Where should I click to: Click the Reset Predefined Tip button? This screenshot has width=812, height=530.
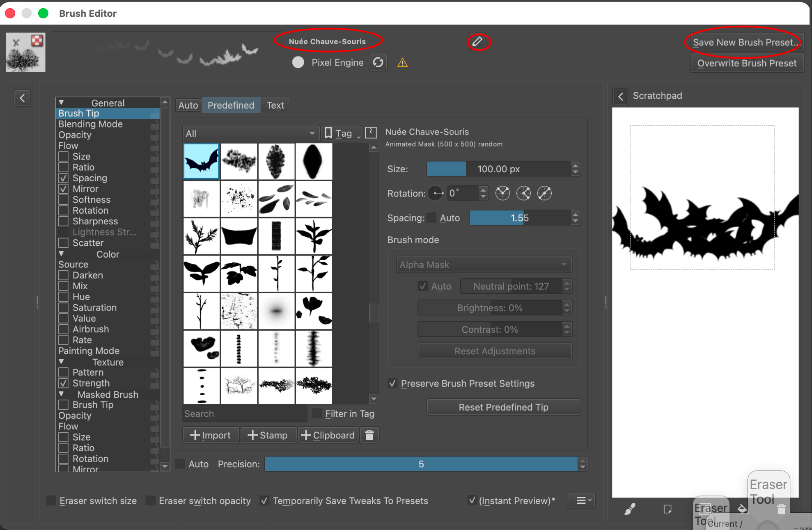tap(503, 407)
